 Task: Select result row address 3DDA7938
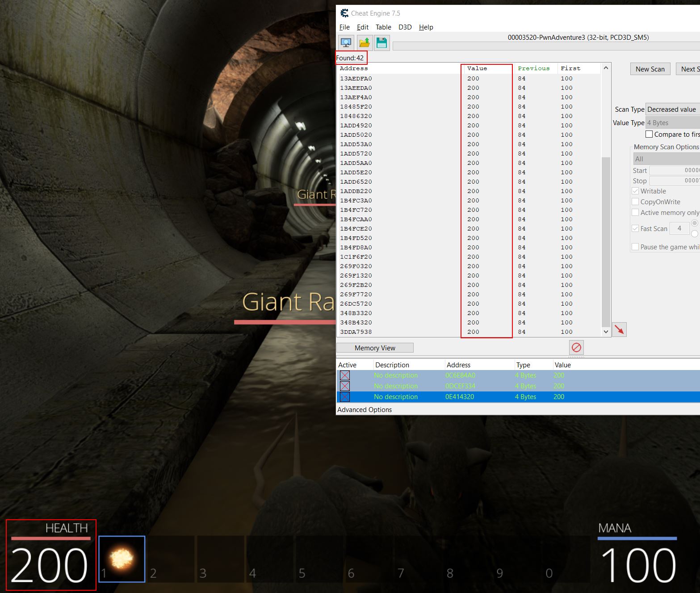[x=469, y=332]
